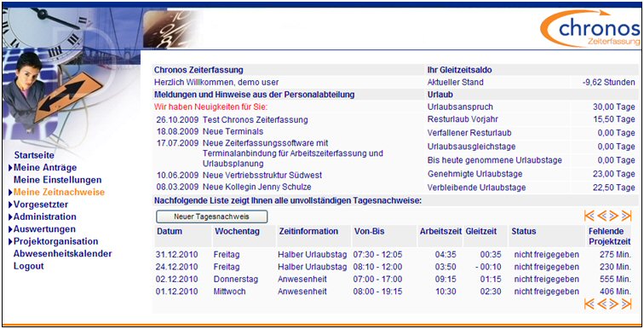
Task: Click time range 07:30 - 12:05
Action: coord(377,255)
